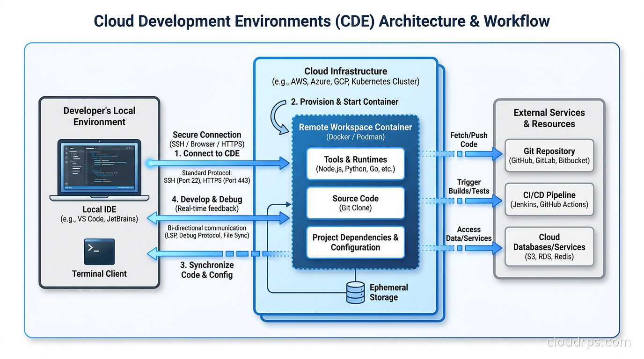This screenshot has height=359, width=644.
Task: Click '1. Connect to CDE' label
Action: click(x=207, y=153)
